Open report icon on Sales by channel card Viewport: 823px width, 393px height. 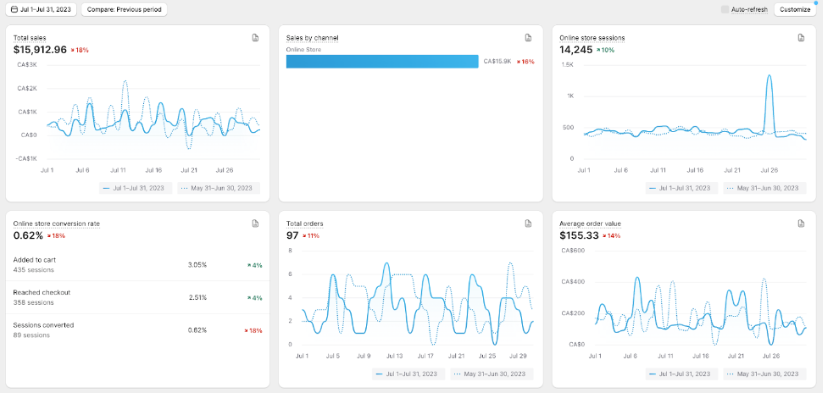[528, 38]
